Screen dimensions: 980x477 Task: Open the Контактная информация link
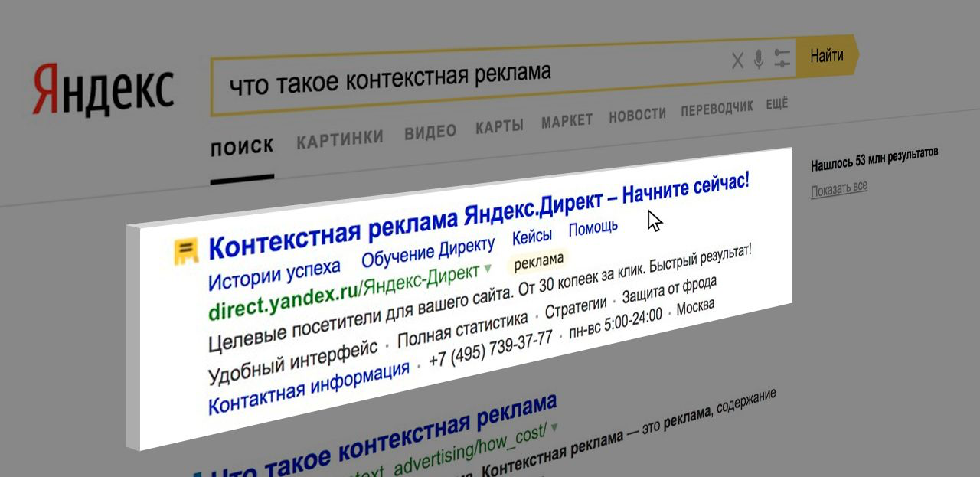(x=309, y=389)
